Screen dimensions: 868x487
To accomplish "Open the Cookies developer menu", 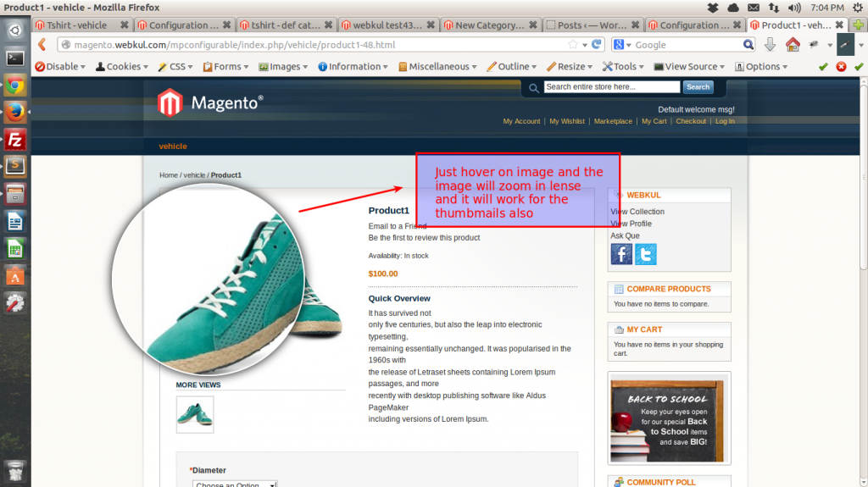I will point(122,66).
